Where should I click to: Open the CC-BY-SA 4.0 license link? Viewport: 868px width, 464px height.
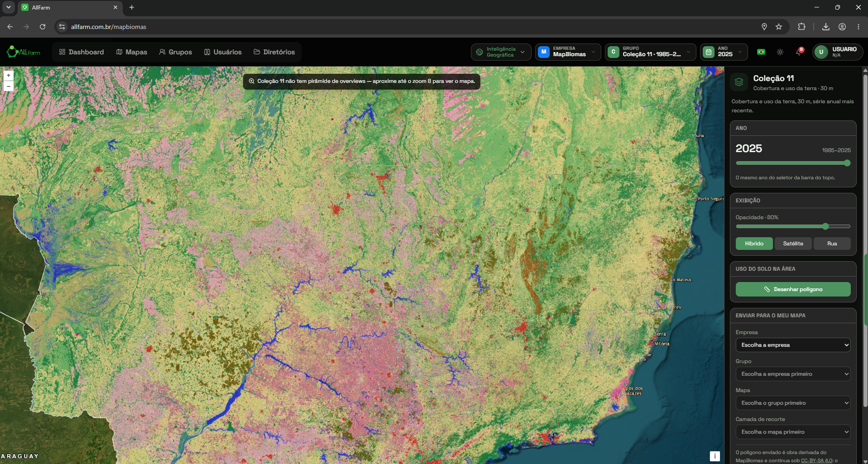click(x=817, y=460)
